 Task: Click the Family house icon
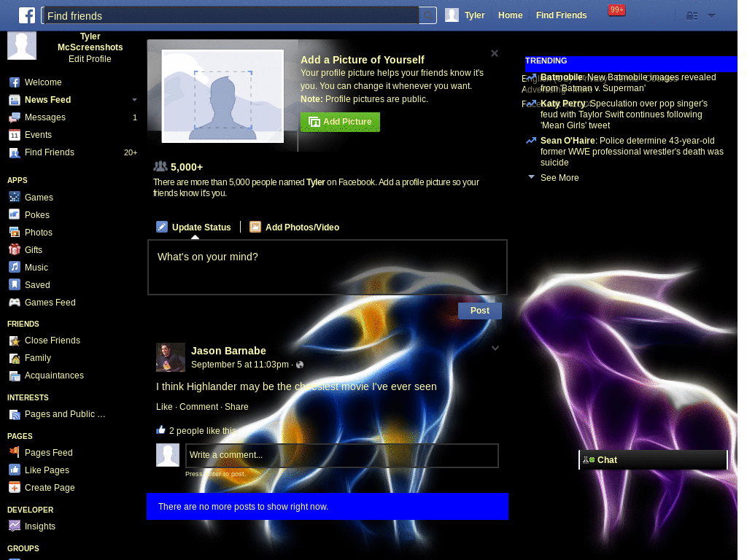point(15,358)
